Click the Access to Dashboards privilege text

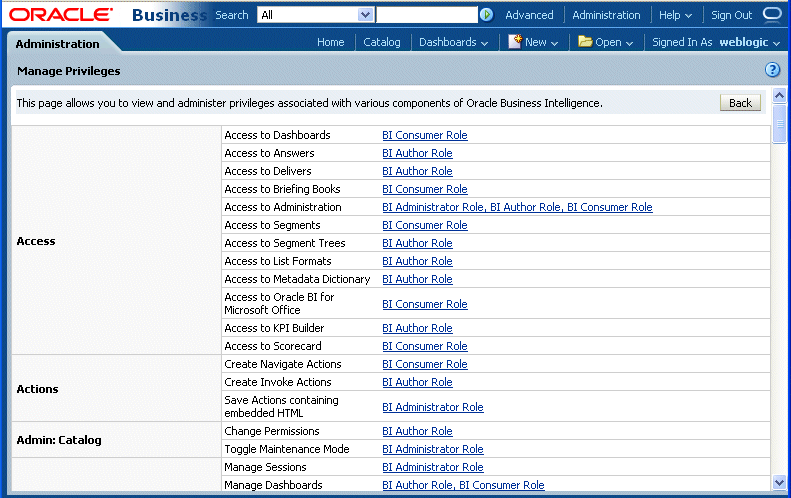click(277, 135)
